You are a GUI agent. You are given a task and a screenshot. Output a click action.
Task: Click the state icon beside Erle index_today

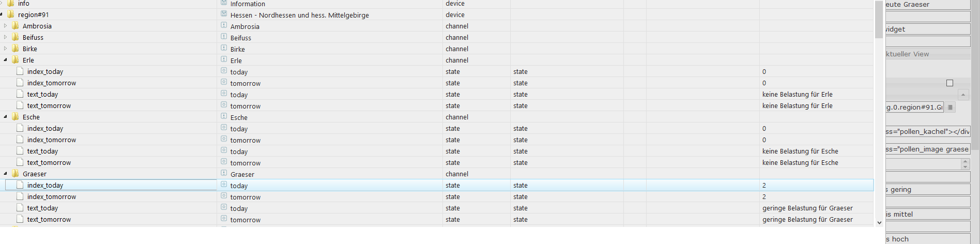pos(224,71)
